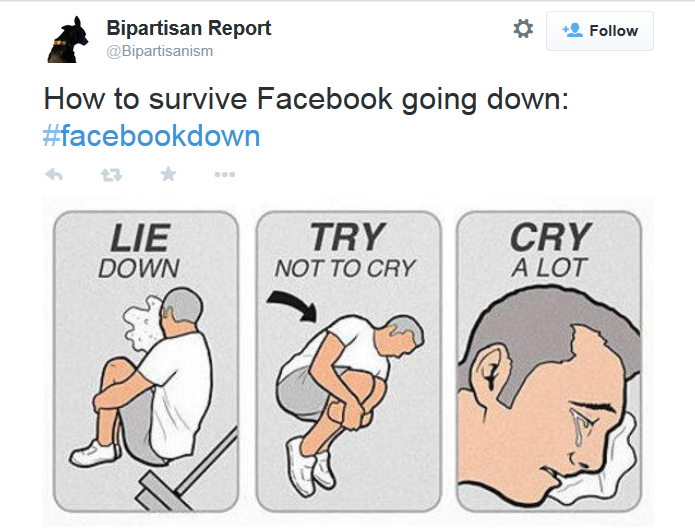Viewport: 695px width, 529px height.
Task: Click the tweet text about surviving Facebook
Action: click(306, 101)
